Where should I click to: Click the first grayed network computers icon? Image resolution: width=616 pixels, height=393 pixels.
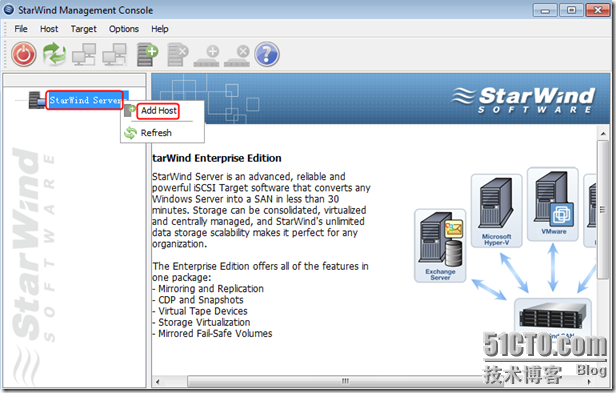(x=84, y=54)
